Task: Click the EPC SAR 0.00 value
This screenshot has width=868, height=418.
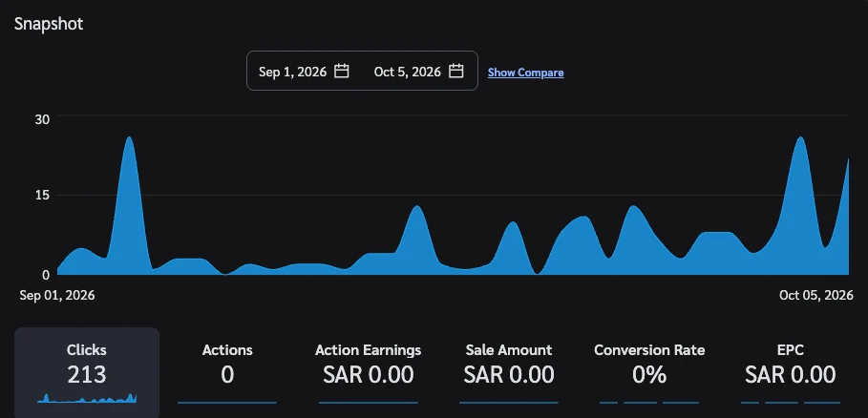Action: (790, 375)
